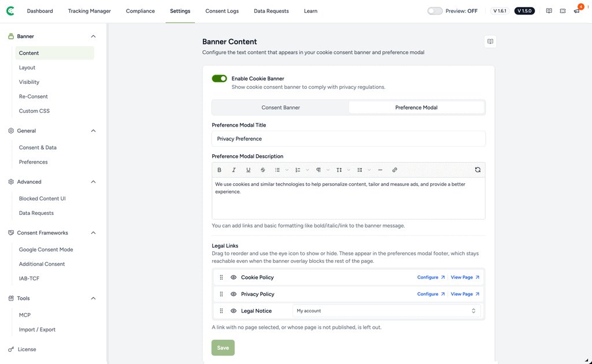Insert a link using the chain icon
The image size is (592, 364).
click(394, 170)
